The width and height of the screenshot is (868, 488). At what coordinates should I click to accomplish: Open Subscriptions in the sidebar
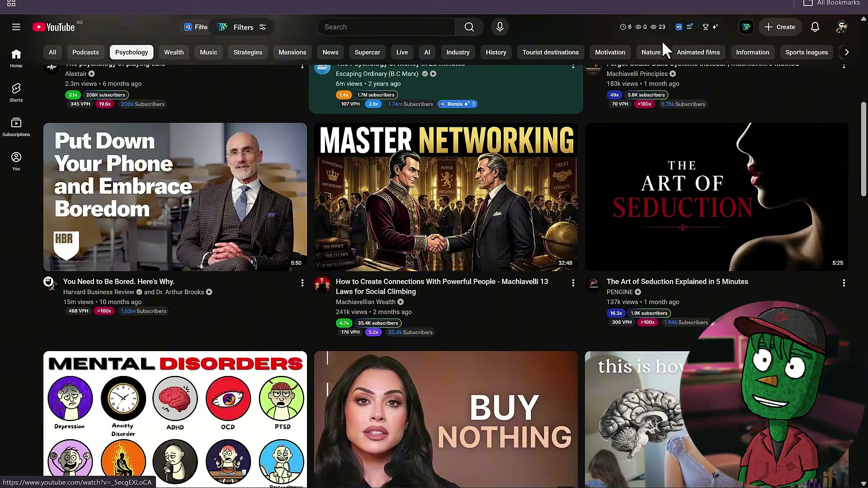[16, 127]
